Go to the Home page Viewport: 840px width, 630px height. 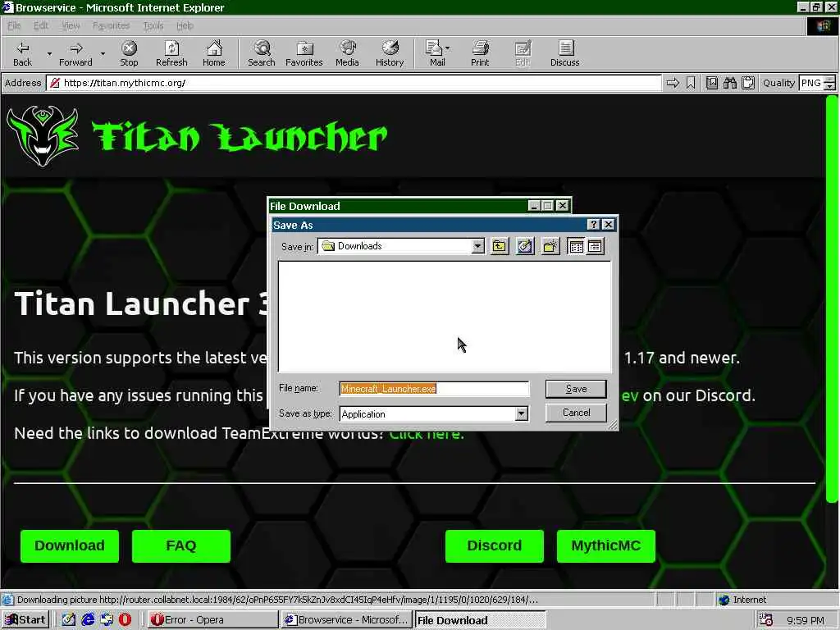coord(214,53)
